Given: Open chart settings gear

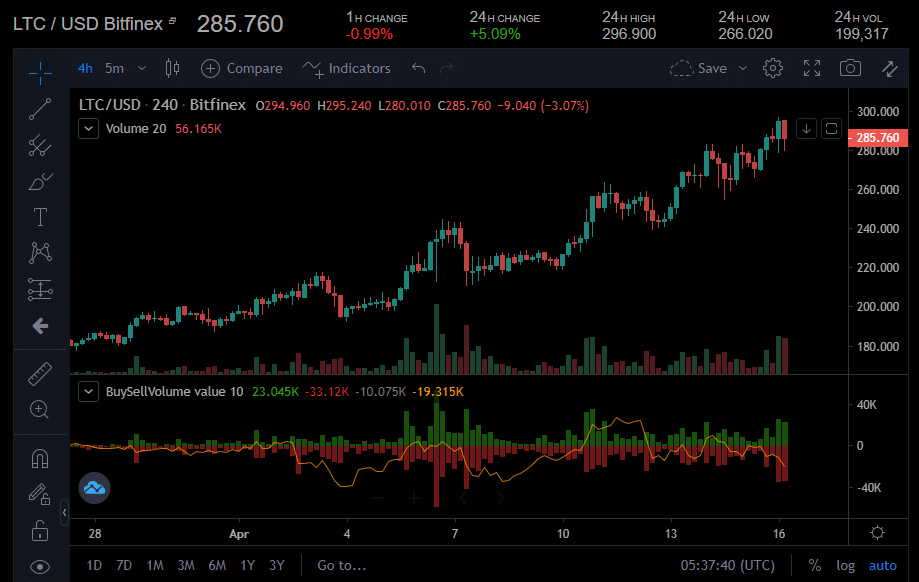Looking at the screenshot, I should point(772,69).
